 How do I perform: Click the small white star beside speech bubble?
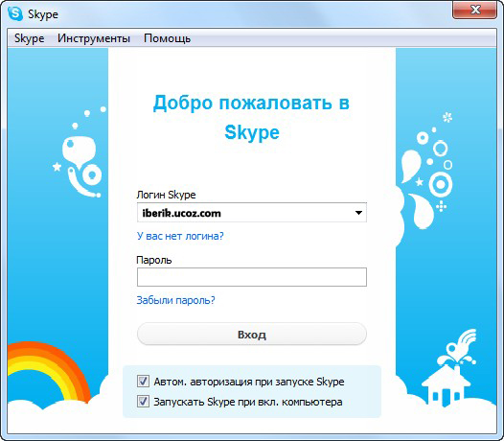(57, 167)
